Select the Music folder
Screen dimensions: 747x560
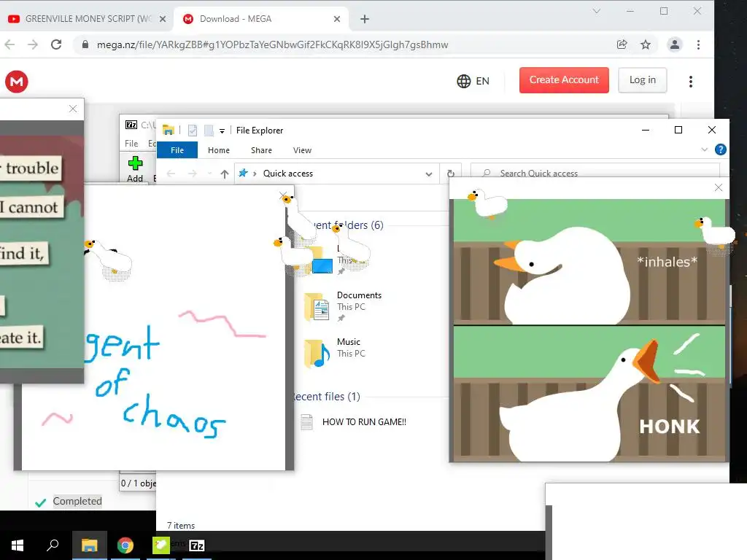coord(334,354)
